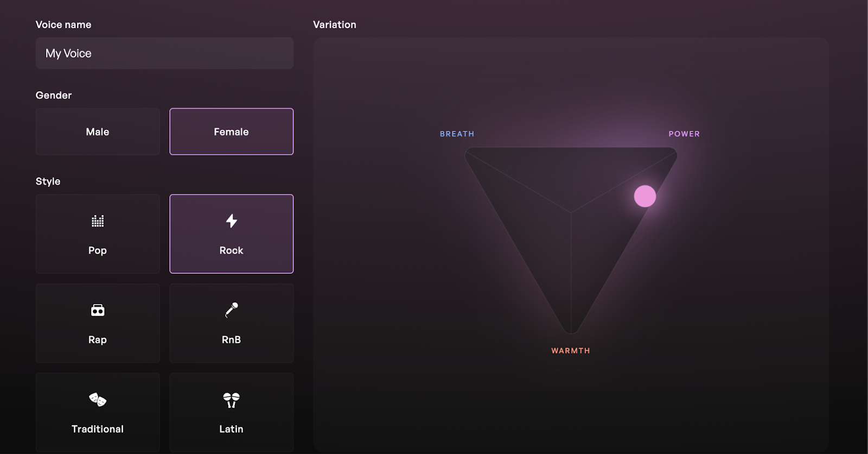Click the Pop style label text

coord(98,250)
